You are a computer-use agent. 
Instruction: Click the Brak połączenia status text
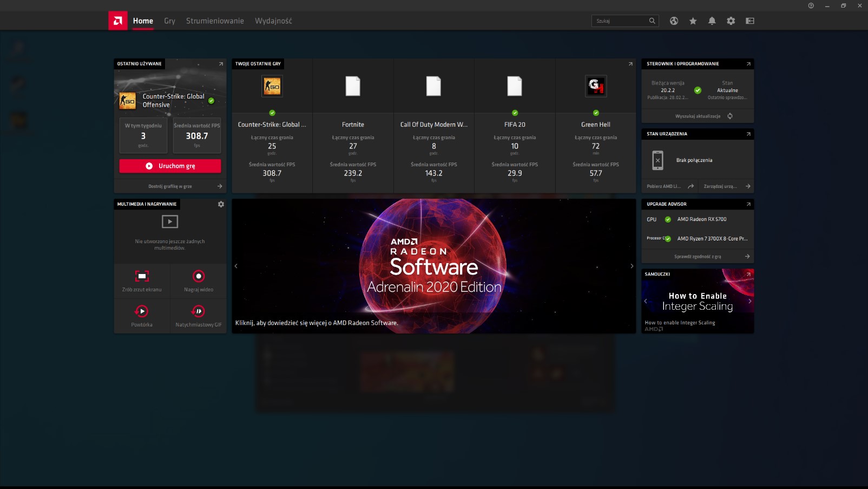pyautogui.click(x=694, y=160)
